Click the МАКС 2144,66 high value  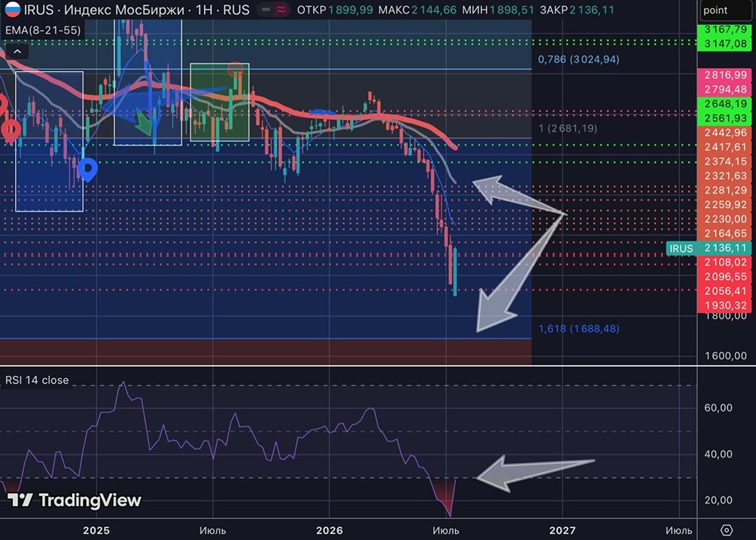point(417,10)
